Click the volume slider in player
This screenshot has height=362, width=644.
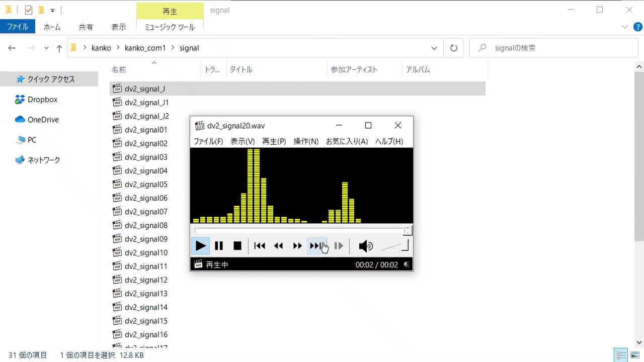point(395,246)
